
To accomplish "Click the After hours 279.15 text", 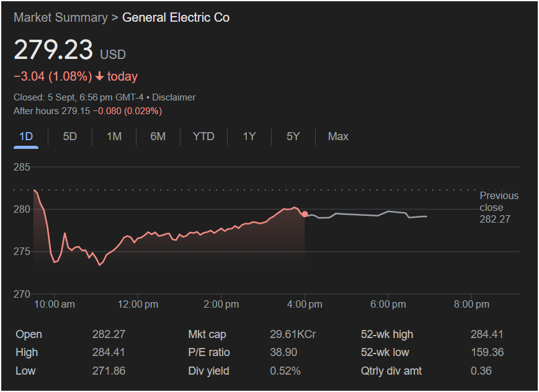I will 51,111.
